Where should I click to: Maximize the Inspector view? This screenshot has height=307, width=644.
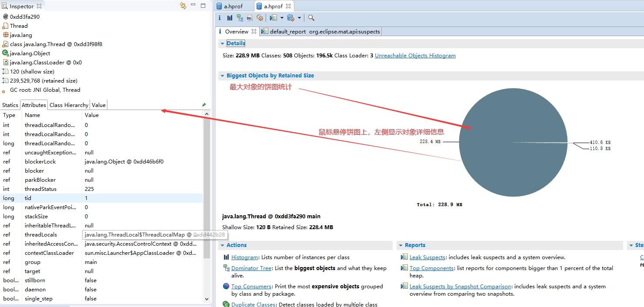tap(203, 6)
